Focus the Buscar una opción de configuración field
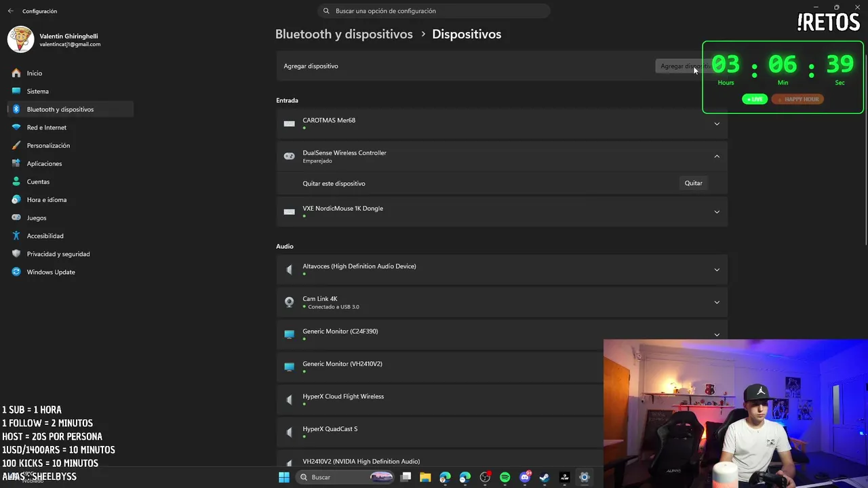 [433, 11]
